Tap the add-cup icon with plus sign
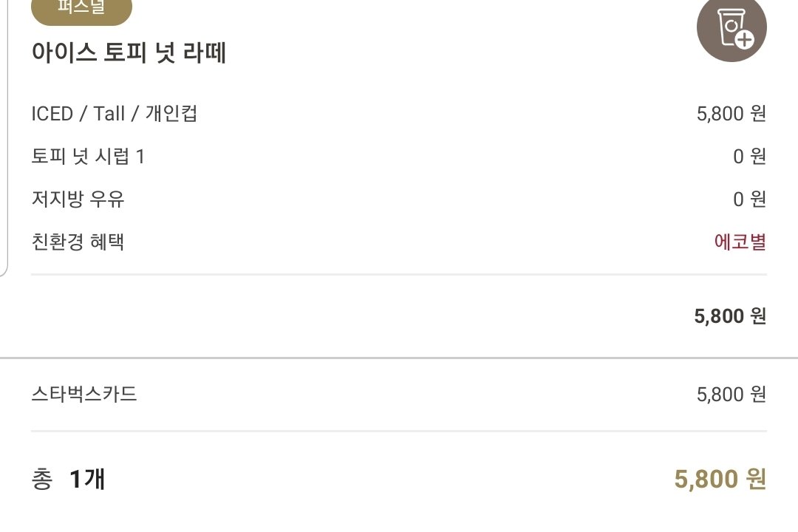 coord(731,28)
